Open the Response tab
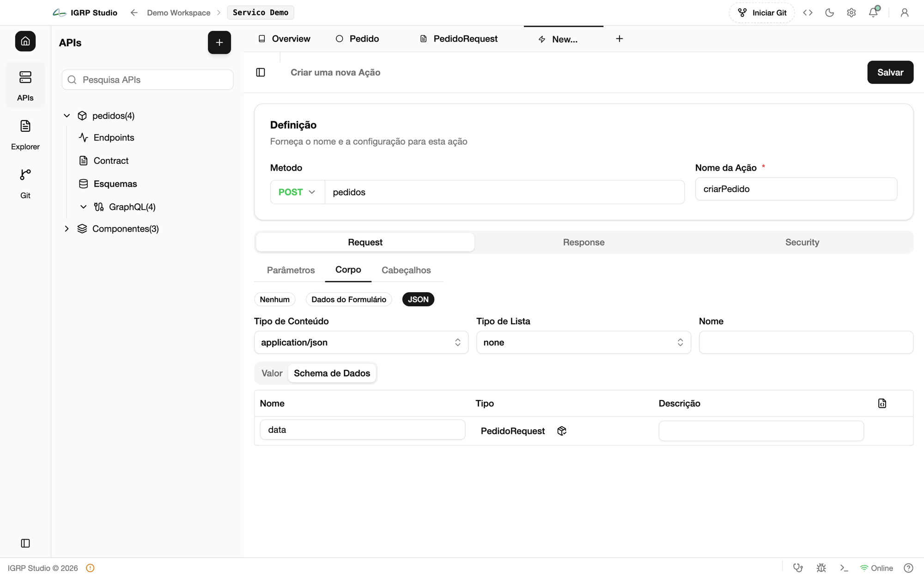924x578 pixels. [x=584, y=242]
